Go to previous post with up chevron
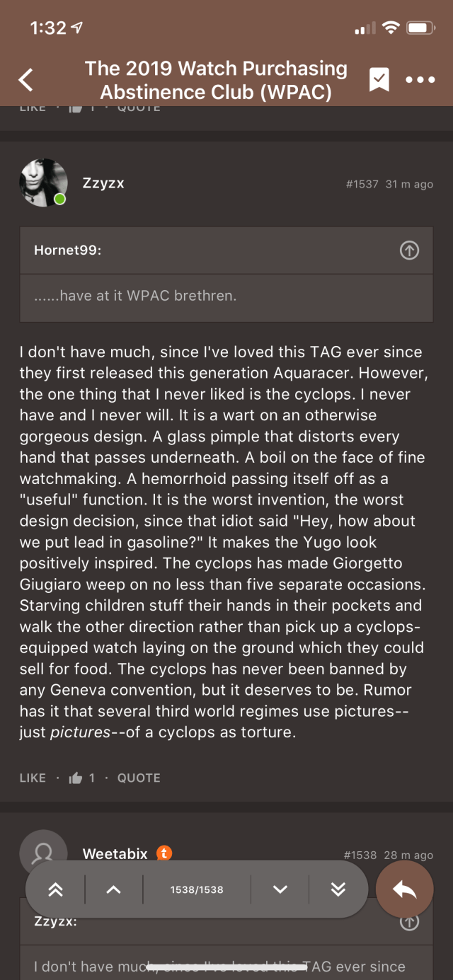453x980 pixels. [113, 889]
